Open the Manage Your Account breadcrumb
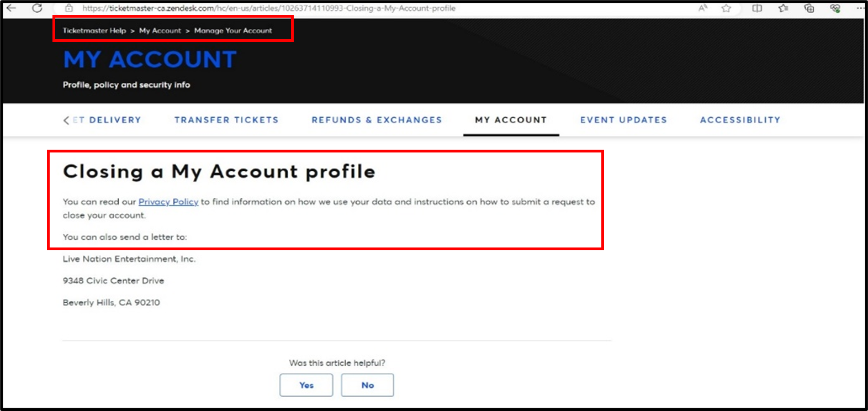The width and height of the screenshot is (868, 411). click(233, 30)
